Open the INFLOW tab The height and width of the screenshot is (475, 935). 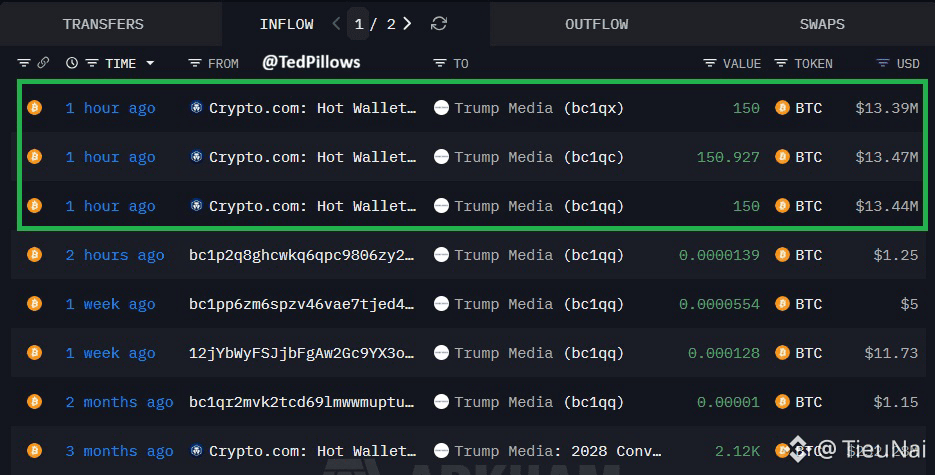coord(286,24)
